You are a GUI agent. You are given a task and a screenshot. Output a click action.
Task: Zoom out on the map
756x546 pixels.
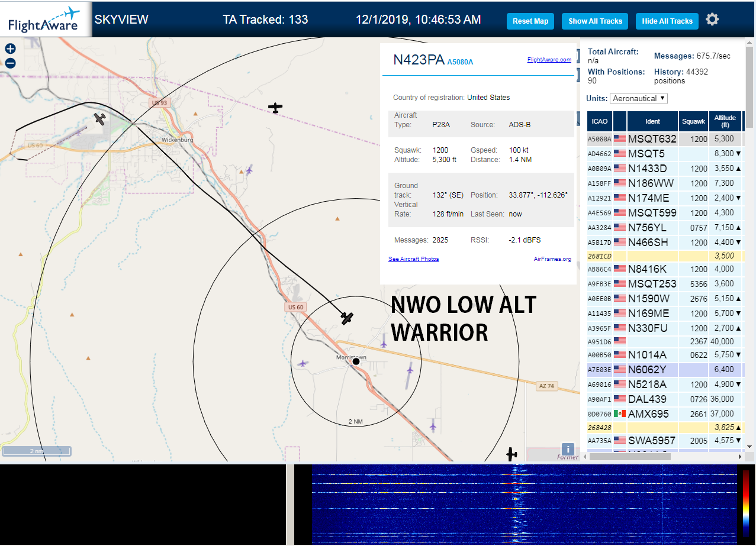(x=10, y=63)
